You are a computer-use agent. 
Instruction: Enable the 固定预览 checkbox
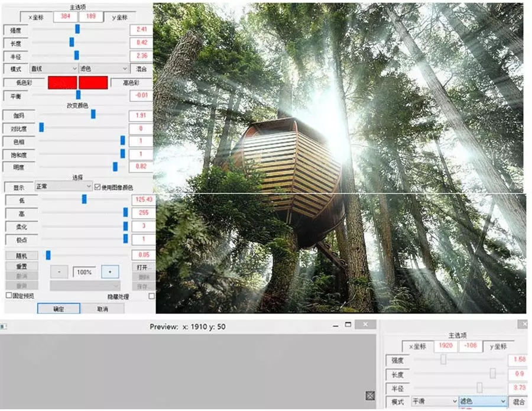click(x=9, y=295)
